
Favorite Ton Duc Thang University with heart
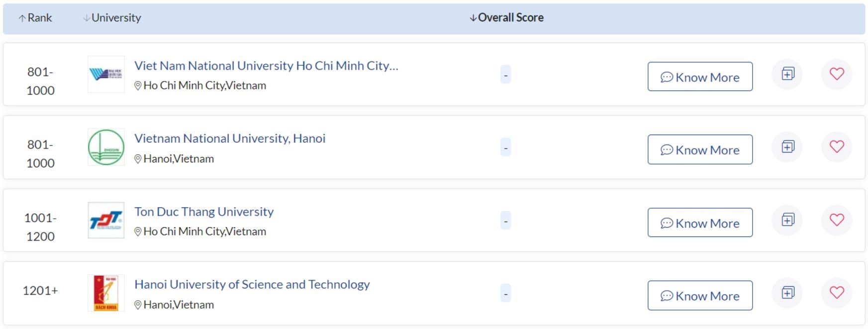coord(837,220)
